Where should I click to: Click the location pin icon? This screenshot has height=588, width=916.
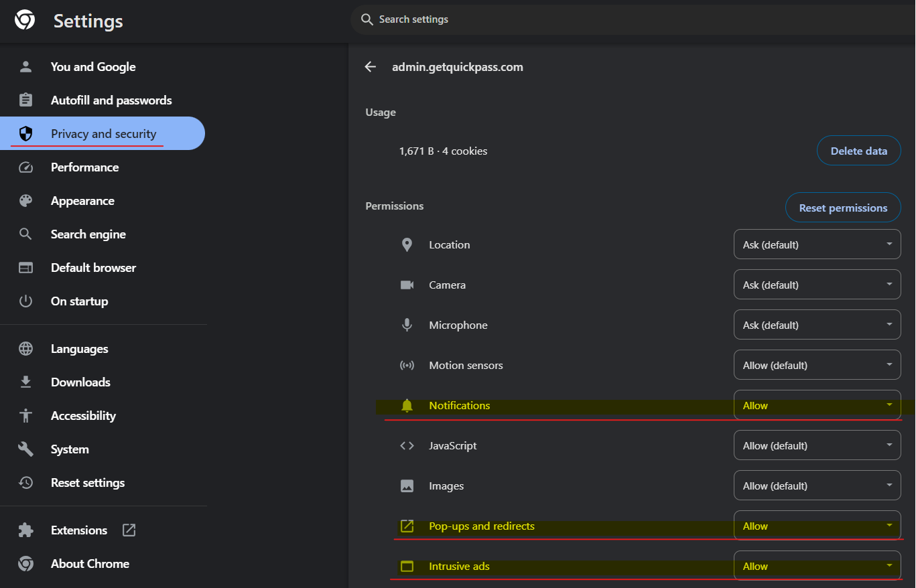pos(407,244)
